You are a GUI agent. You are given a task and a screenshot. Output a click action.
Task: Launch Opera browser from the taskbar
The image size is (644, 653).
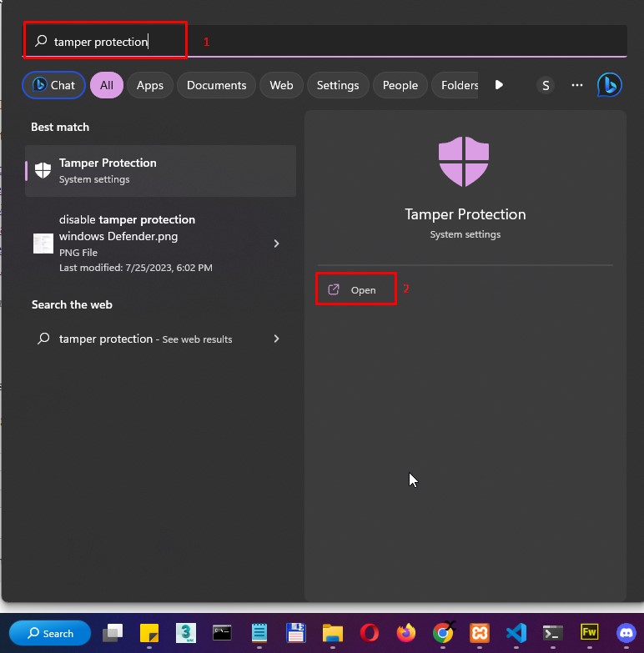coord(369,633)
